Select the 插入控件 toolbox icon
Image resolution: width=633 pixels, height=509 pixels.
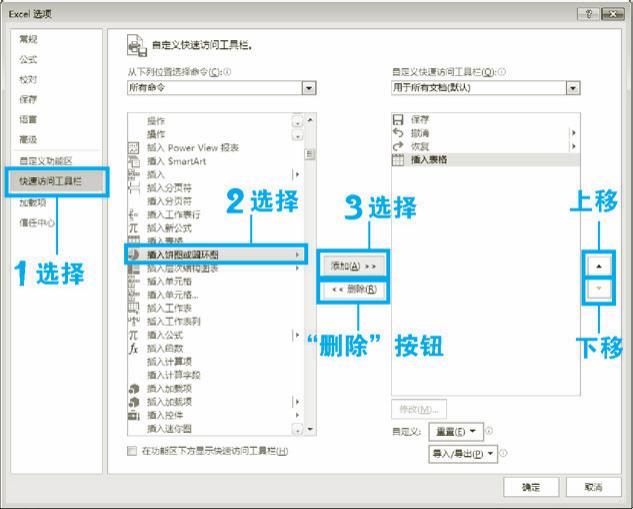point(133,415)
